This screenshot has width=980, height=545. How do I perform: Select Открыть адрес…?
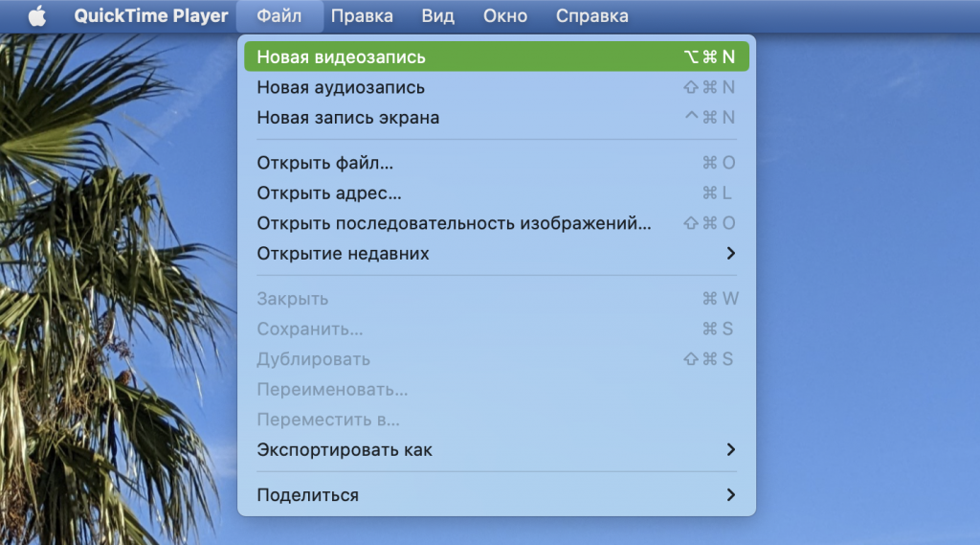tap(497, 193)
